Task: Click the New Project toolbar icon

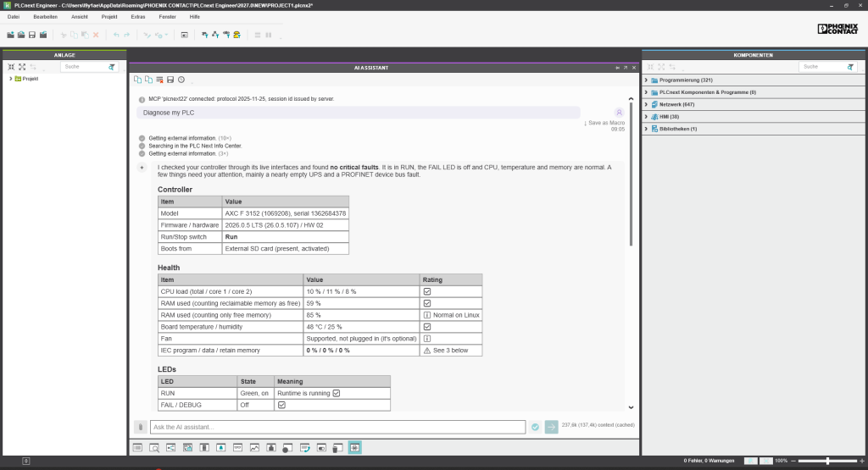Action: [10, 35]
